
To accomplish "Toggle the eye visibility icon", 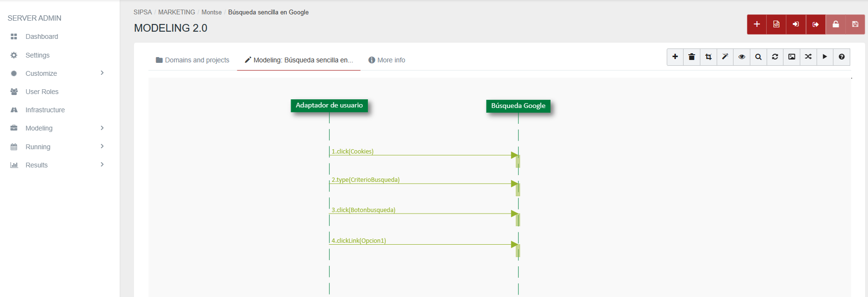I will tap(742, 57).
